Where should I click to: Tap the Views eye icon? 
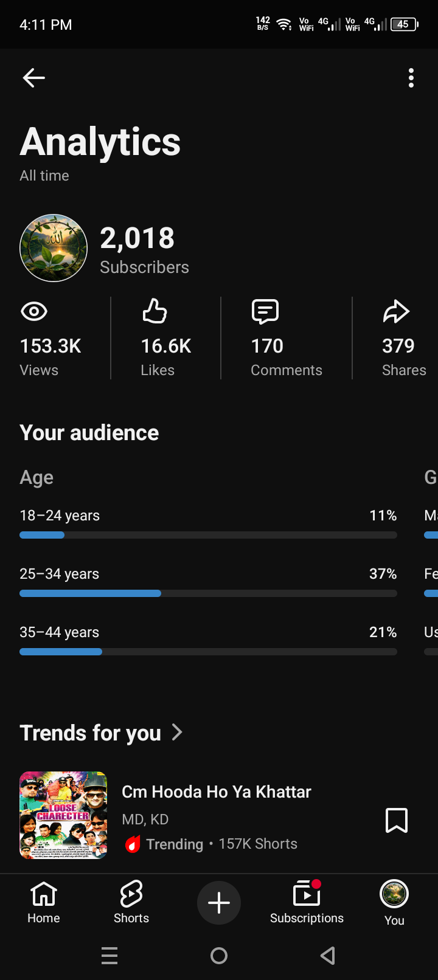pyautogui.click(x=34, y=312)
